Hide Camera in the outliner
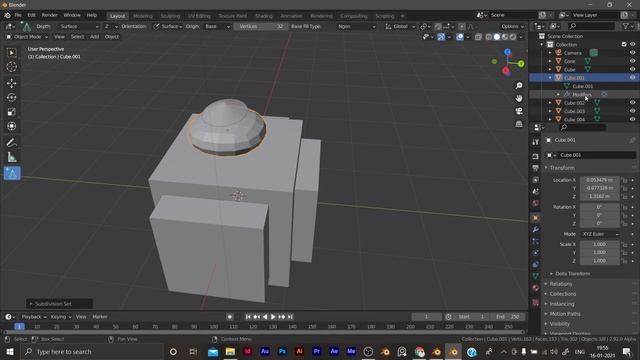 [632, 53]
